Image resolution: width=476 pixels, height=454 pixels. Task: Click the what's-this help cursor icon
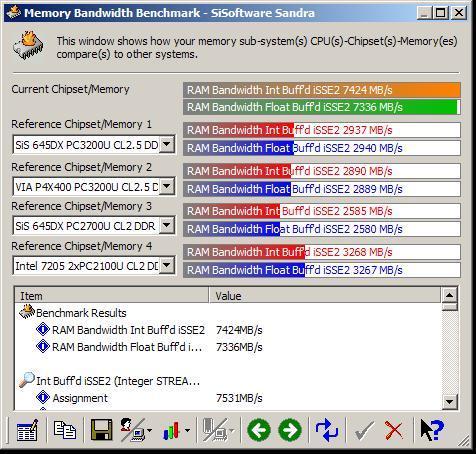click(432, 430)
